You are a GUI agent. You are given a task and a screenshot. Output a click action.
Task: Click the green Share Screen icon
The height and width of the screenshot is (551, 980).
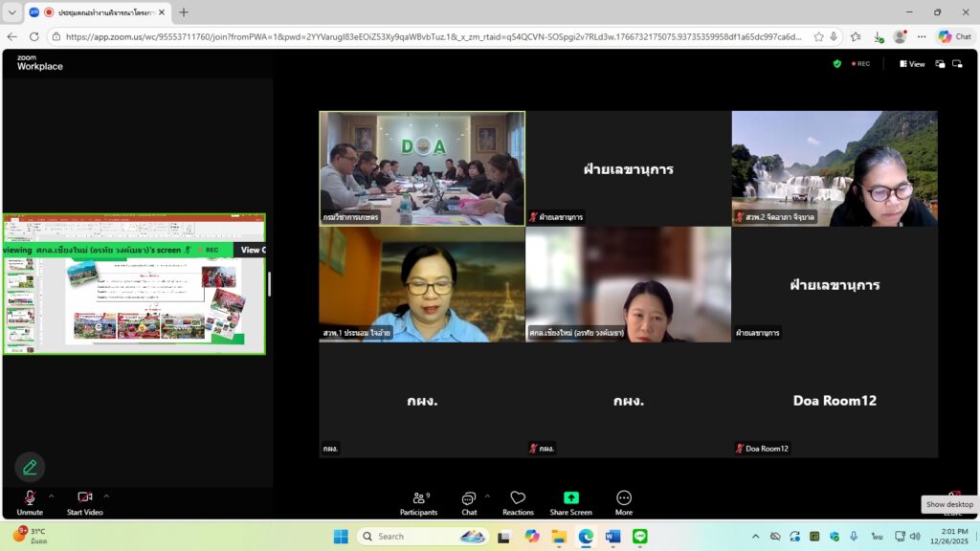(570, 497)
